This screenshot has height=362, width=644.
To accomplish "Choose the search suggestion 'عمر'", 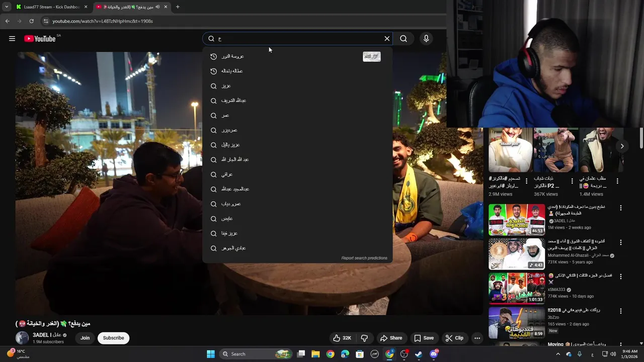I will click(297, 115).
